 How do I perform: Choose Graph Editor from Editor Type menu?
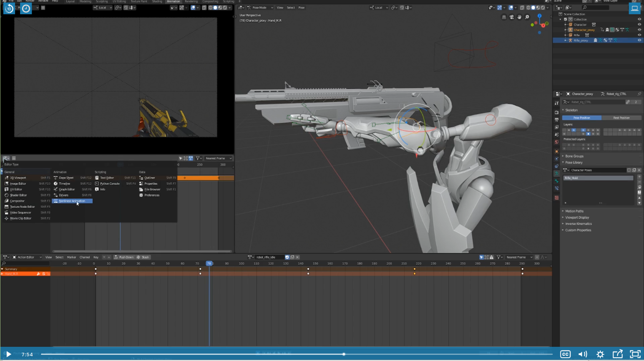coord(66,189)
